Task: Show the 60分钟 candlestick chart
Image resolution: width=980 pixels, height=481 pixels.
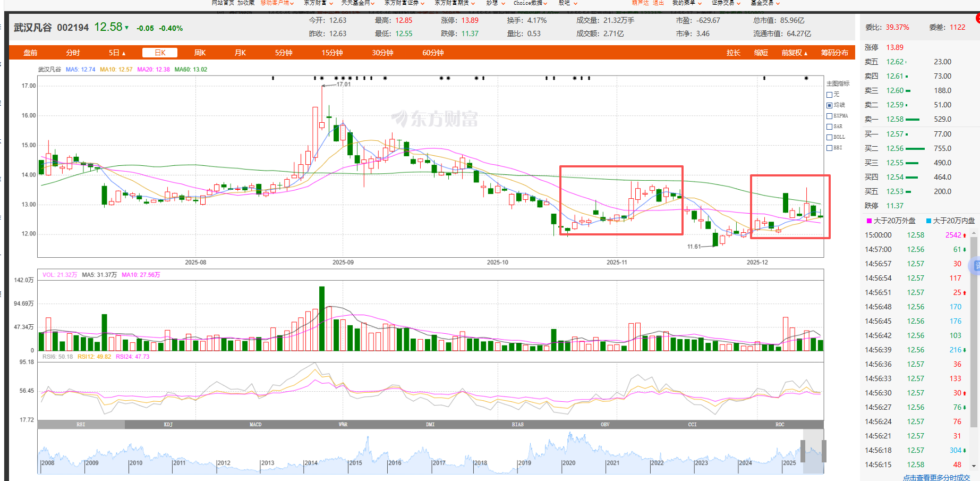Action: pos(433,53)
